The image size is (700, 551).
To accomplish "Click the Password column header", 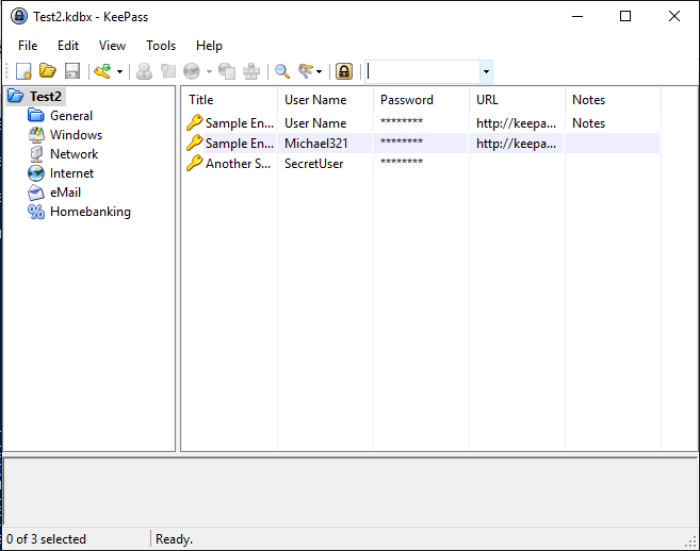I will pos(407,100).
